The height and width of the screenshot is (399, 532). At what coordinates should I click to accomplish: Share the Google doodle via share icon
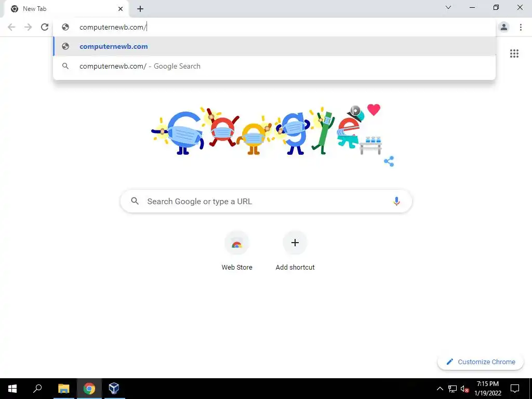pyautogui.click(x=389, y=161)
